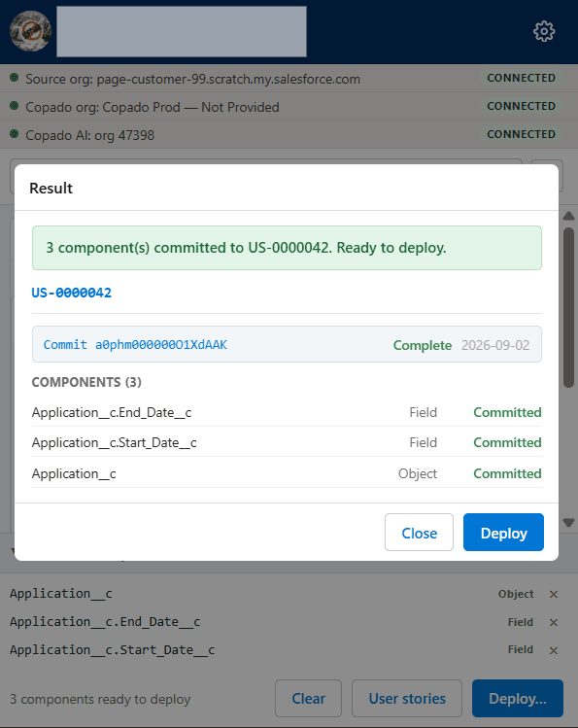
Task: Click the Source org status dot
Action: click(15, 78)
